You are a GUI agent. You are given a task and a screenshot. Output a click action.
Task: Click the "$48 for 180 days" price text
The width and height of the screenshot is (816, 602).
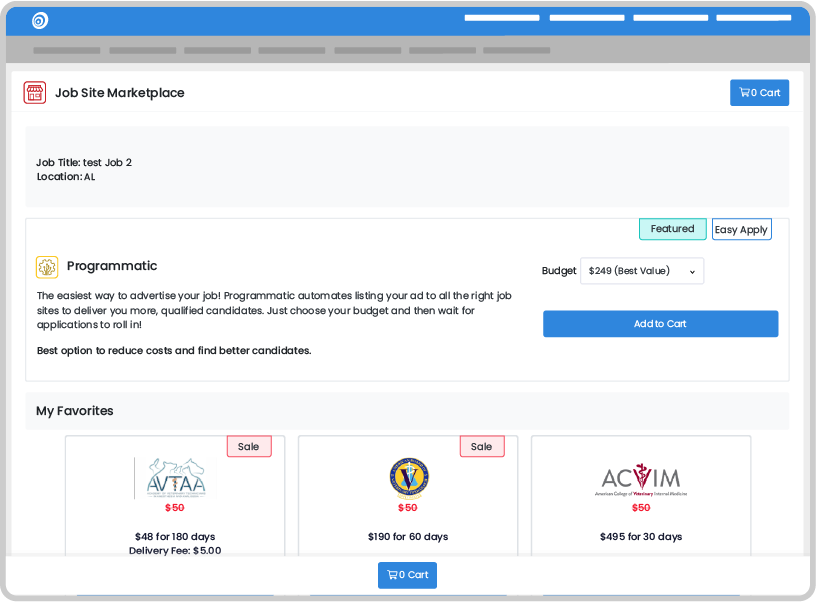click(x=175, y=537)
